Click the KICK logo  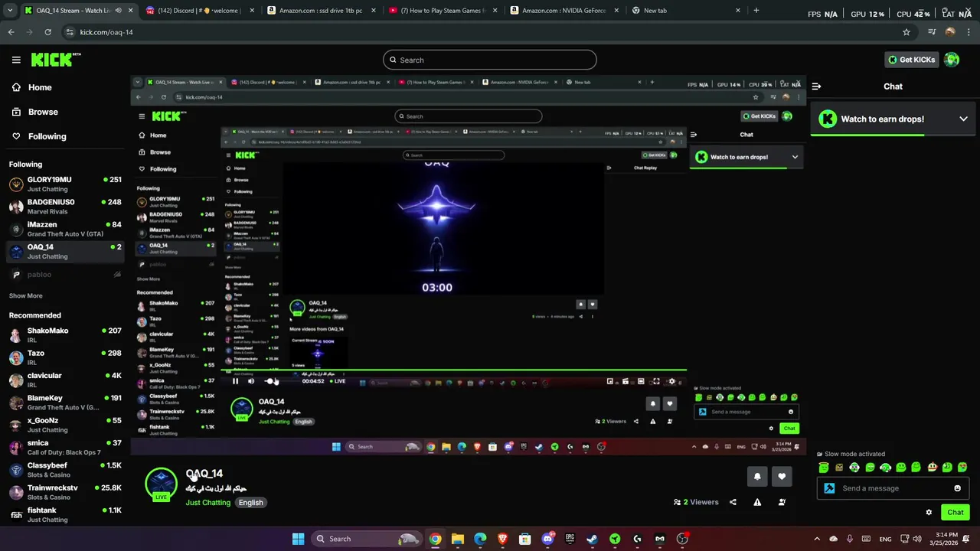pyautogui.click(x=56, y=60)
